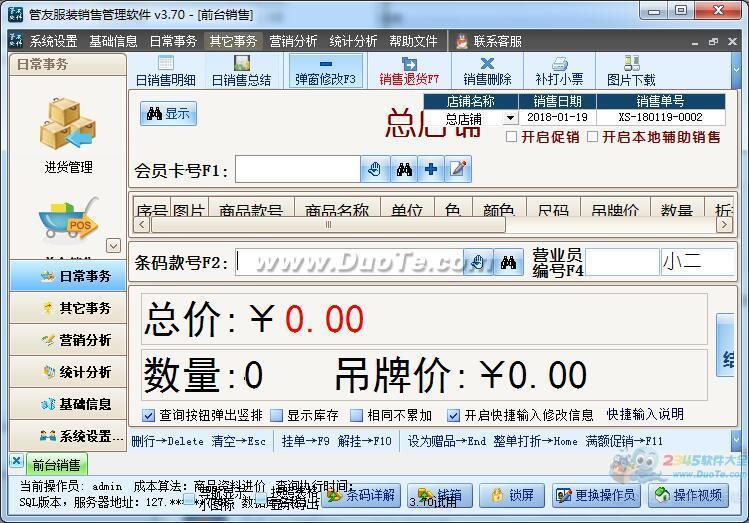Image resolution: width=749 pixels, height=523 pixels.
Task: Open the 系统设置 menu
Action: [x=52, y=41]
